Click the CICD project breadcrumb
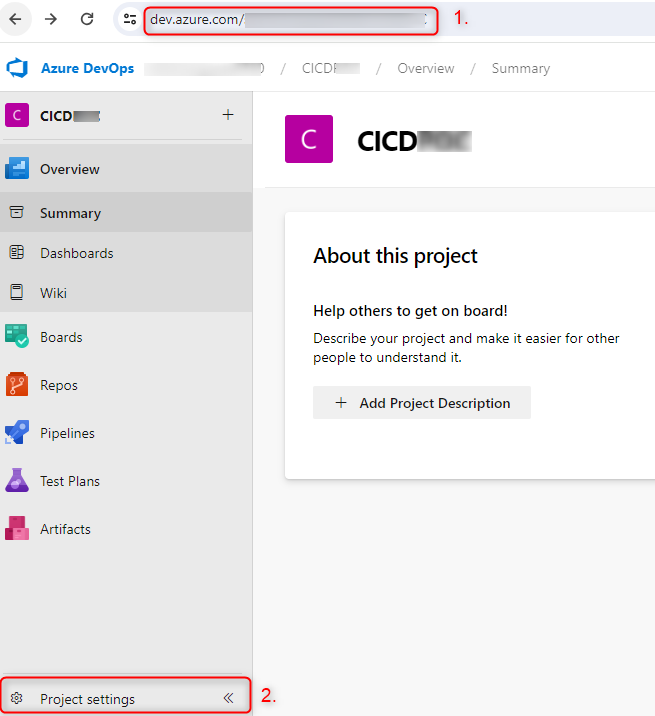This screenshot has width=655, height=716. [x=331, y=68]
